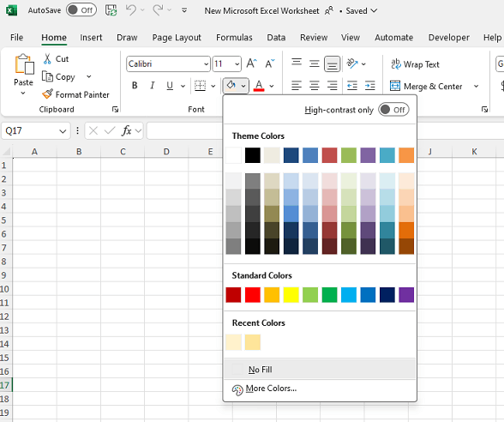Open the File tab
The height and width of the screenshot is (422, 504).
click(17, 38)
